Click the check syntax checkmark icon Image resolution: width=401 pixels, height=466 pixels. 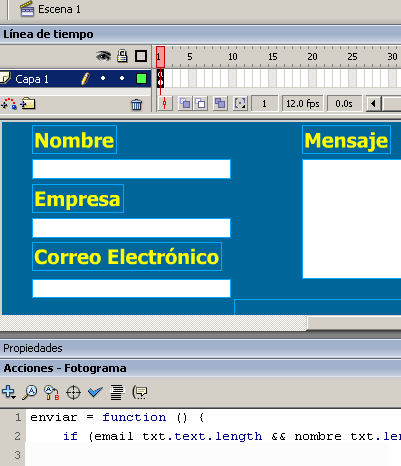(x=95, y=392)
